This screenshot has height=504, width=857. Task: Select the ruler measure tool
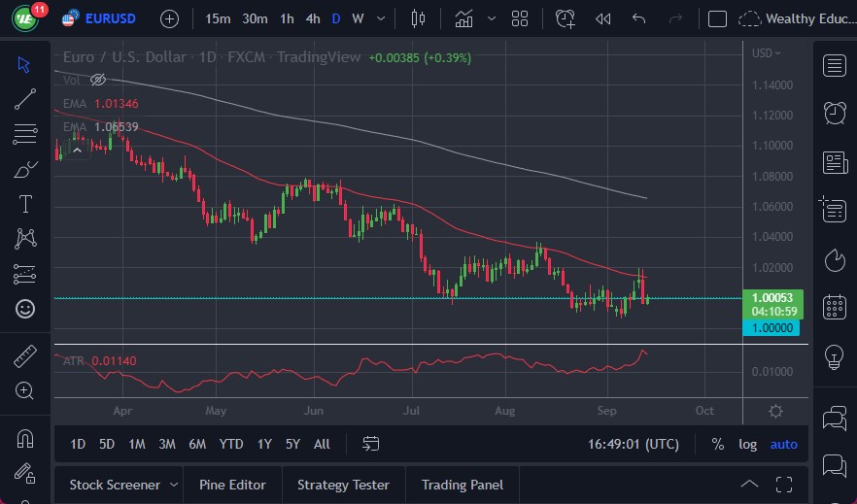(25, 356)
